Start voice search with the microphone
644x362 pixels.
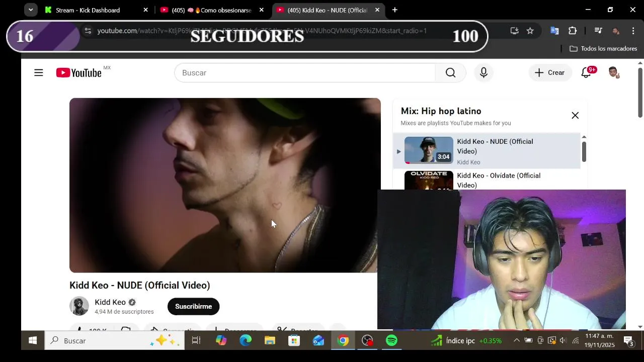pyautogui.click(x=484, y=73)
